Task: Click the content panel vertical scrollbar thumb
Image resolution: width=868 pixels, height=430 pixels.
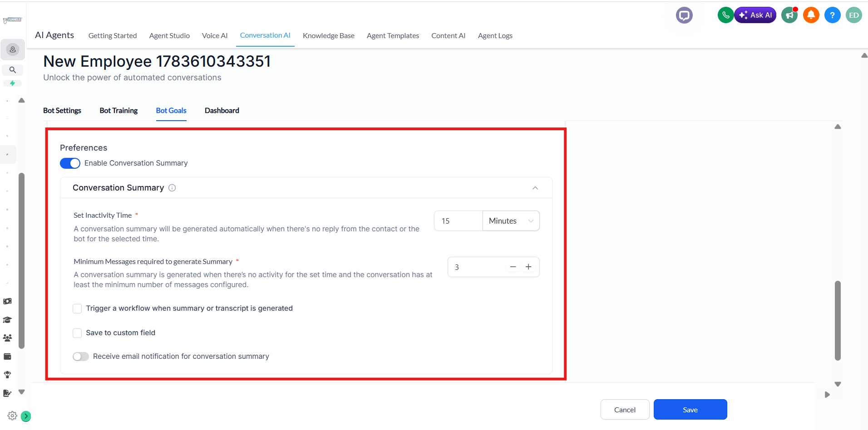Action: [838, 321]
